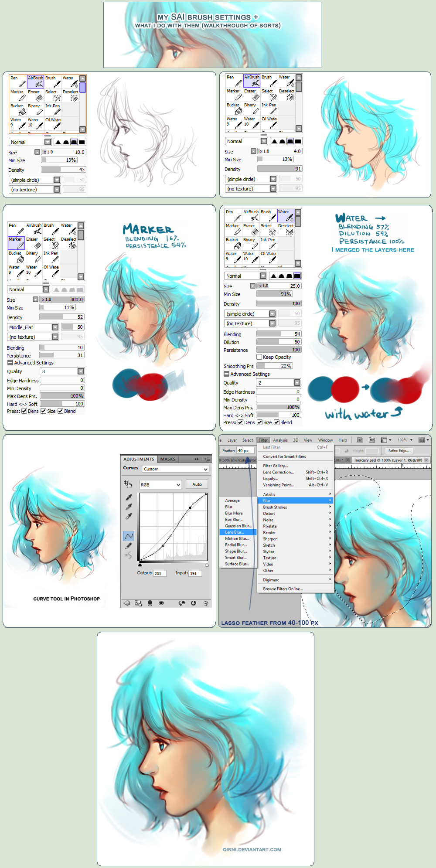The image size is (436, 868).
Task: Toggle Size pressure checkbox in Water panel
Action: click(259, 422)
